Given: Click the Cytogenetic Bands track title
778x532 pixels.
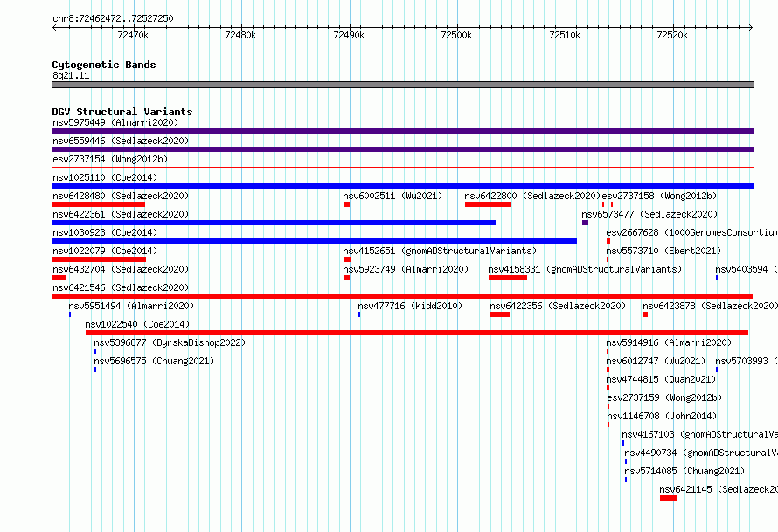Looking at the screenshot, I should tap(104, 65).
